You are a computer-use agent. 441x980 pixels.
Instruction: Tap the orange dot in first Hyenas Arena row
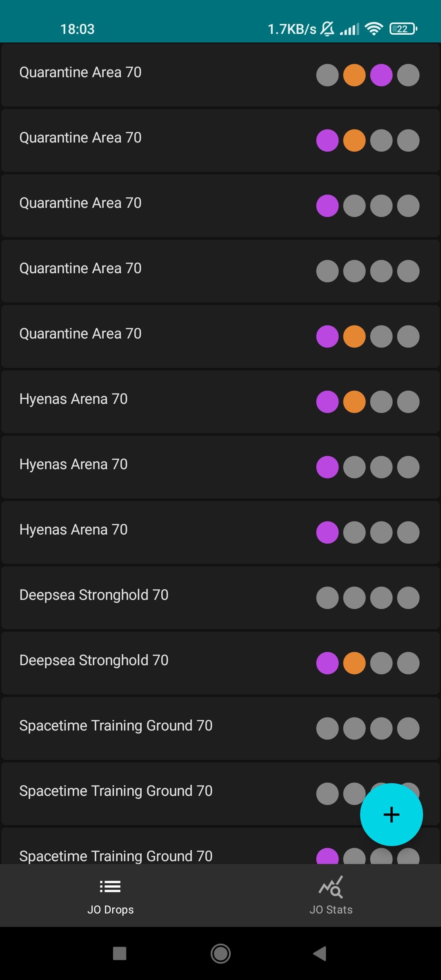354,402
